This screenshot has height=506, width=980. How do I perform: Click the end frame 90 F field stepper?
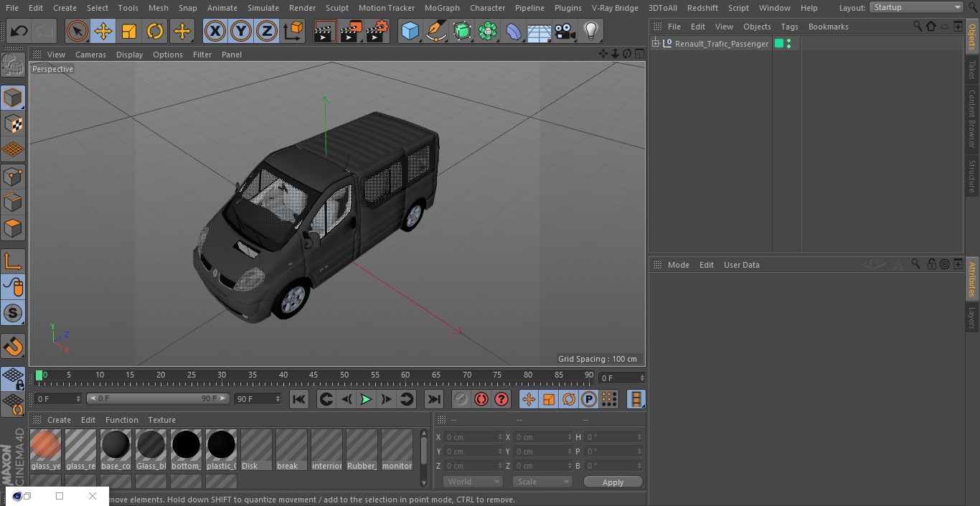point(278,398)
